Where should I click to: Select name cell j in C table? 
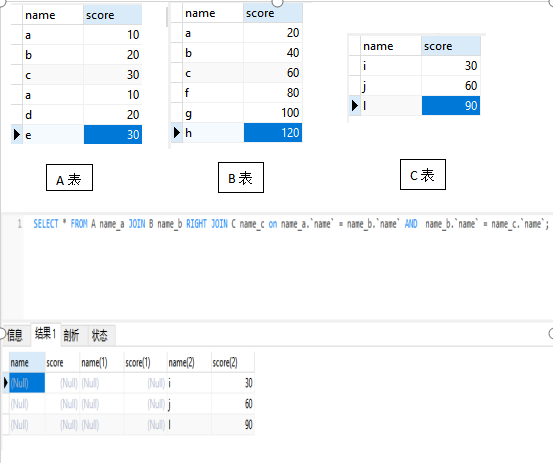(x=391, y=85)
